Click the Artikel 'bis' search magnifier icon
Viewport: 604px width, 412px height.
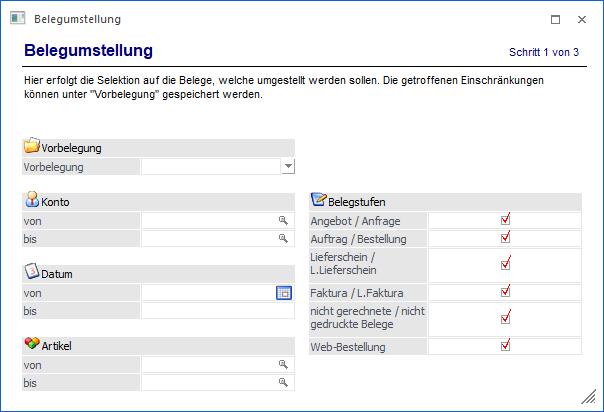(283, 383)
